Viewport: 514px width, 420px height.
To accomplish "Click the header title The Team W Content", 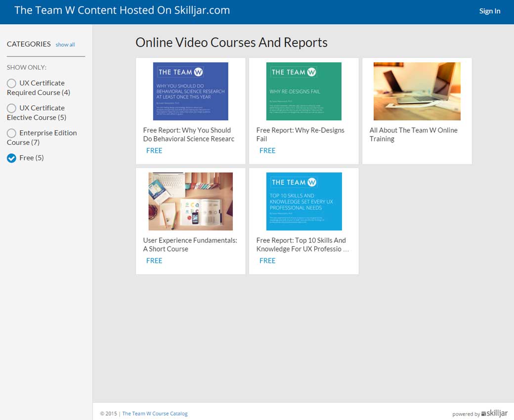I will pos(122,10).
